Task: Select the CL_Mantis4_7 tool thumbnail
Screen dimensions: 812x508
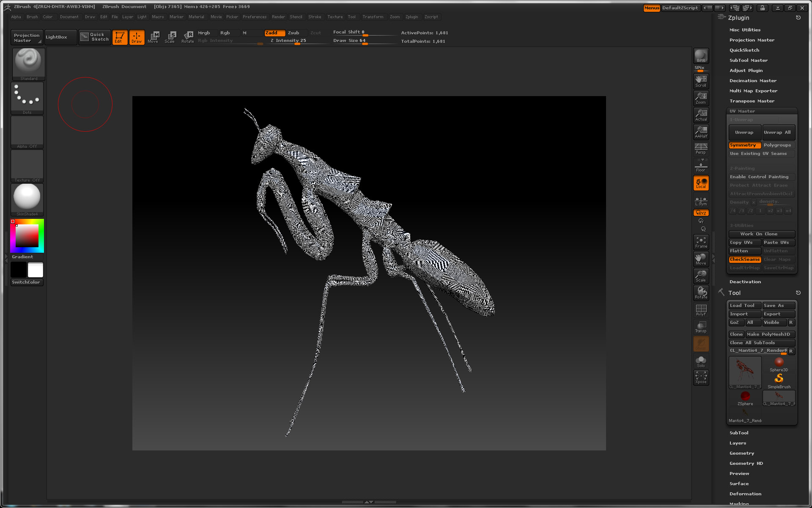Action: click(745, 373)
